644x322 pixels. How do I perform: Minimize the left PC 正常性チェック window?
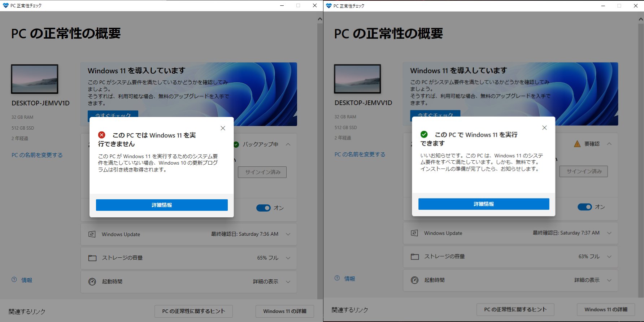(282, 5)
